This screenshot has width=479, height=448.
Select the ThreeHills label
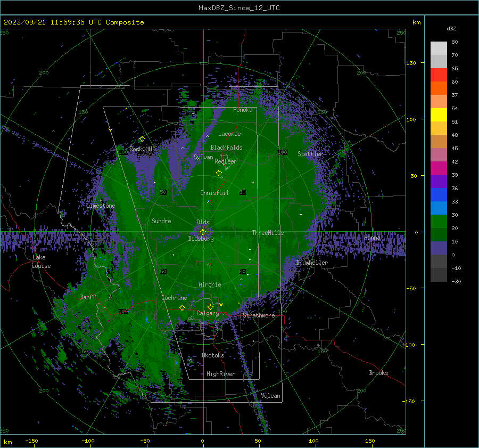(x=268, y=233)
